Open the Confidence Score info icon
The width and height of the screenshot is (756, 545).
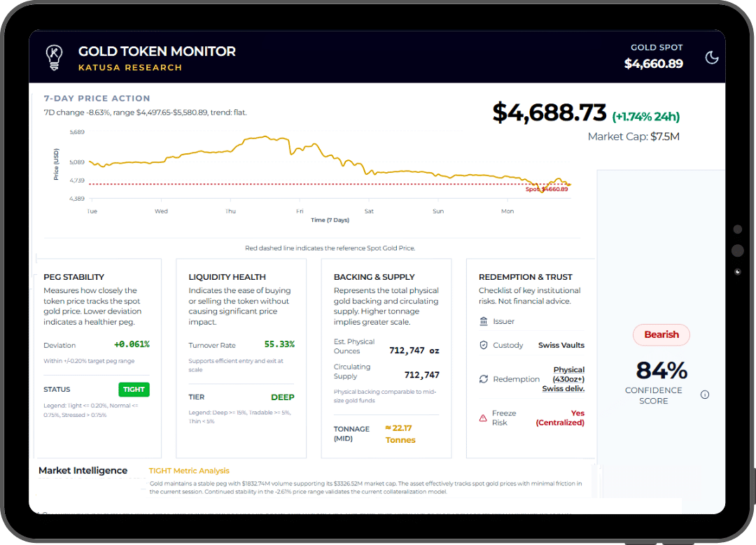tap(705, 395)
